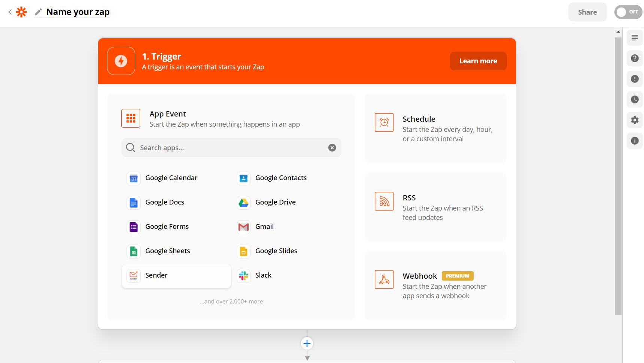Click inside the Search apps input field

(225, 147)
